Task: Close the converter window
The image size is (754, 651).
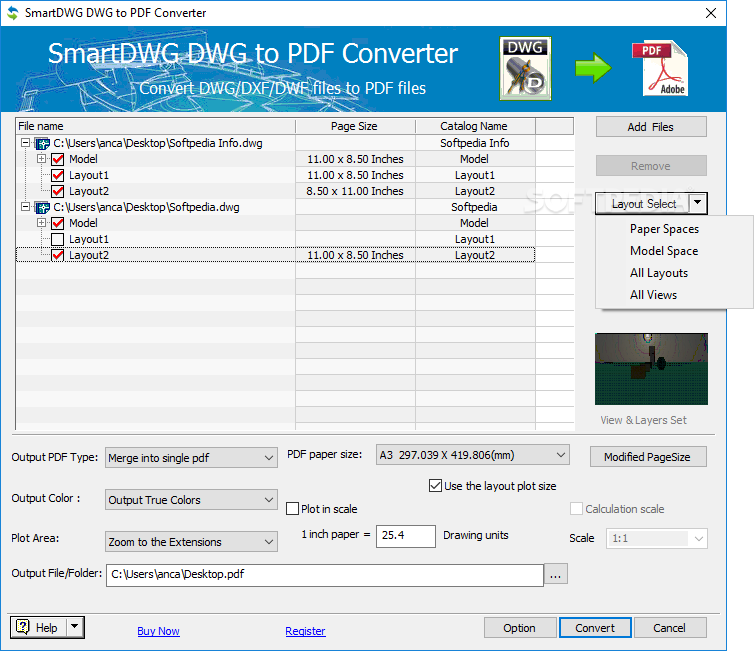Action: (711, 13)
